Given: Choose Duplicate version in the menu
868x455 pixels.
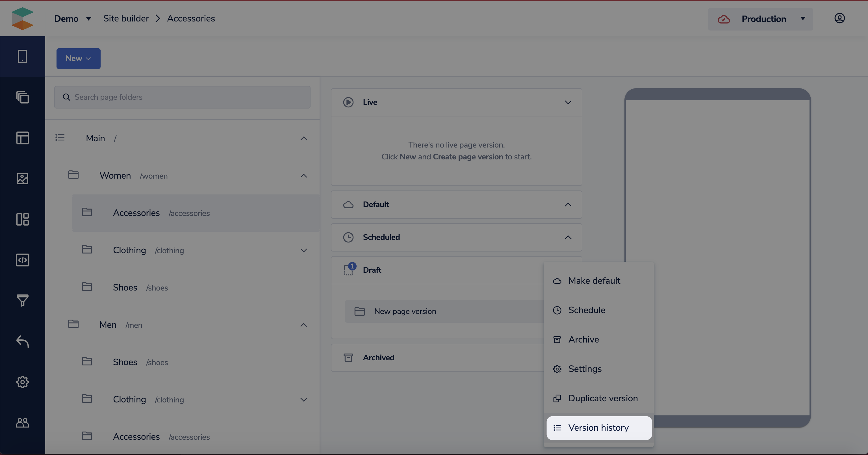Looking at the screenshot, I should coord(602,398).
